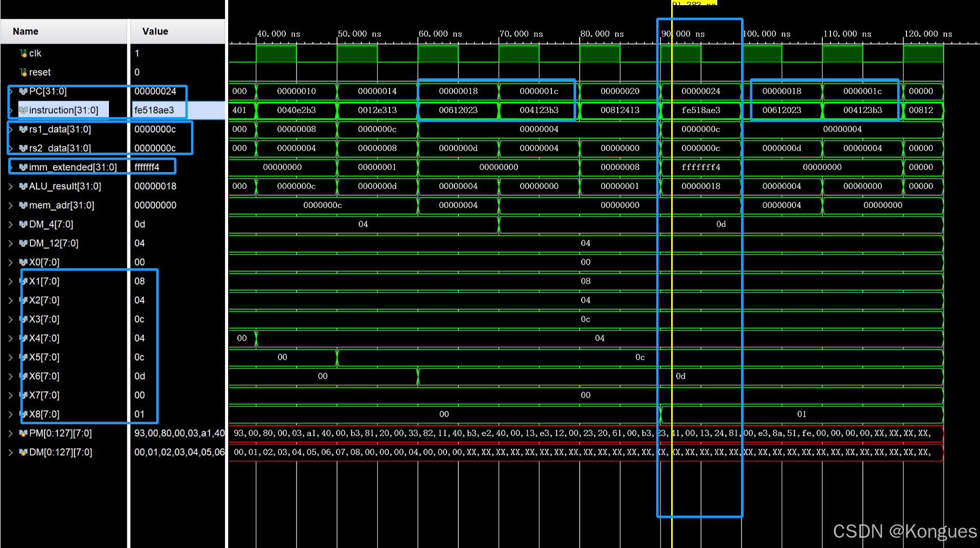Select the X6[7:0] register name
The width and height of the screenshot is (980, 548).
(x=44, y=376)
